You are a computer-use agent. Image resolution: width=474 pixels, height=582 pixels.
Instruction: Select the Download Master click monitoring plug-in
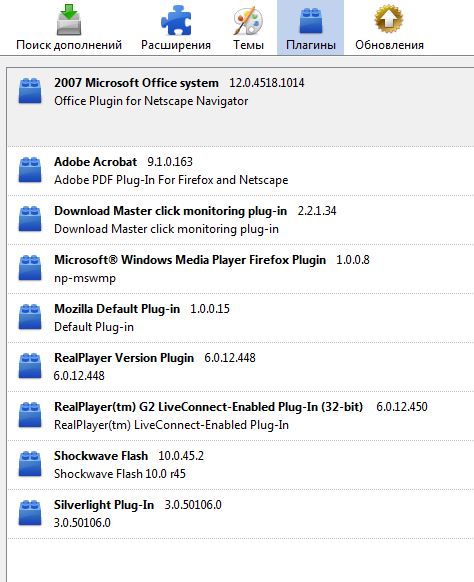tap(241, 220)
